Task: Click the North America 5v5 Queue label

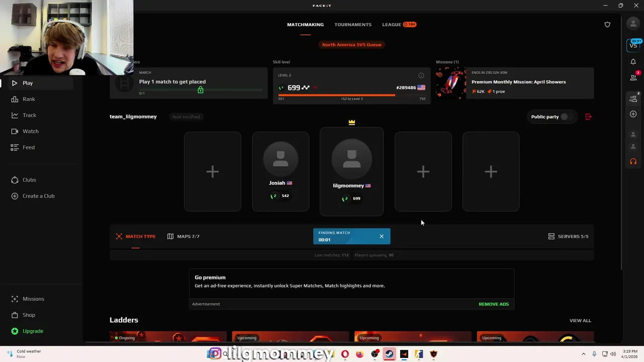Action: click(x=352, y=45)
